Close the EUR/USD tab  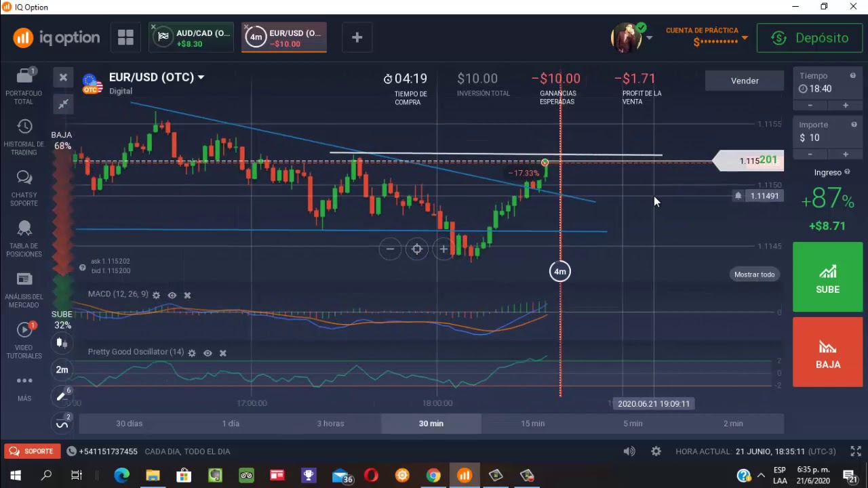(x=246, y=28)
